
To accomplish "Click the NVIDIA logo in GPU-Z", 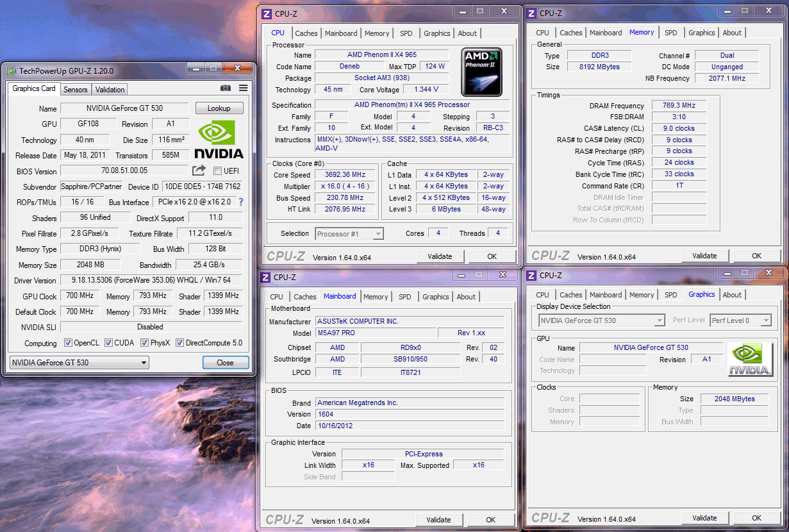I will pos(219,139).
